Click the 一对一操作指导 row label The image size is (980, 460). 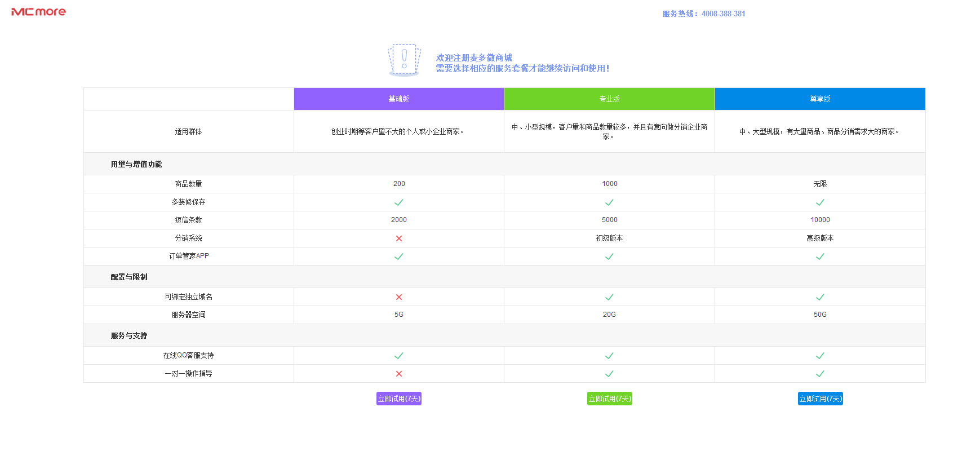(x=188, y=373)
